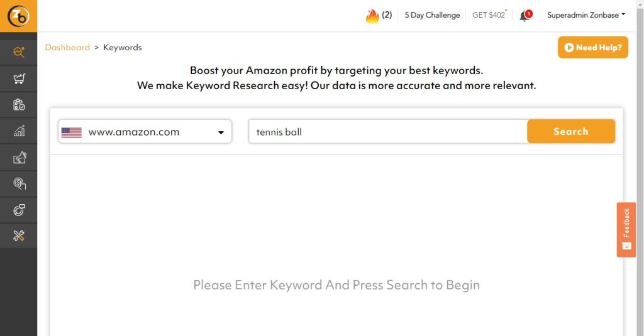This screenshot has width=644, height=336.
Task: Open the Feedback side tab
Action: click(626, 229)
